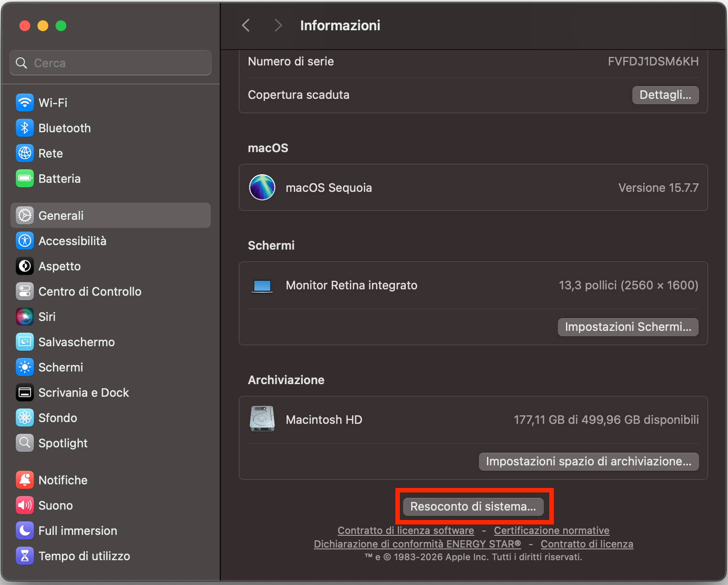Click the Informazioni window title
Viewport: 728px width, 585px height.
click(x=340, y=25)
